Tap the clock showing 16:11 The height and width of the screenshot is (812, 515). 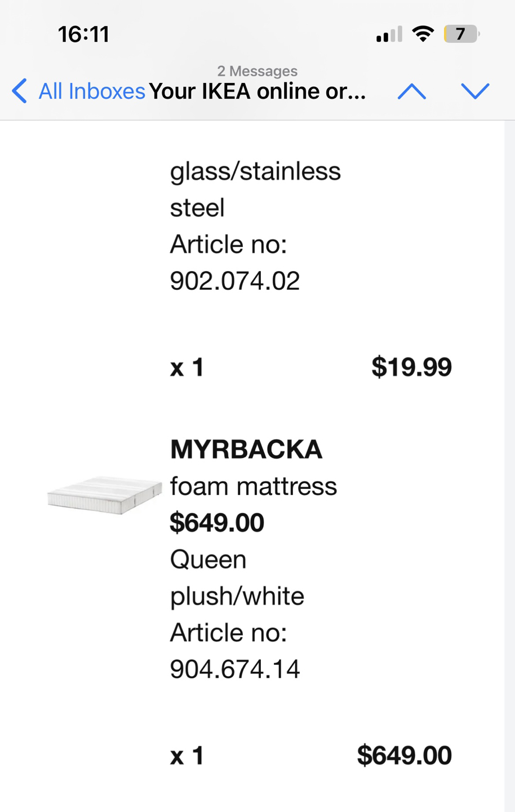tap(85, 34)
